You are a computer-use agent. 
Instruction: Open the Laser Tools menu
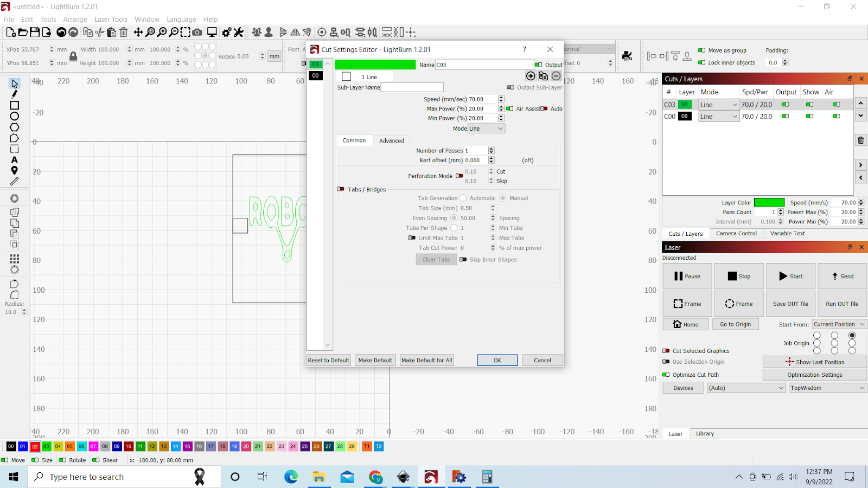tap(111, 19)
